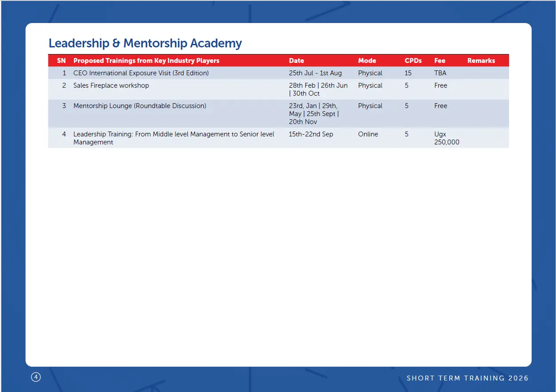Select the SN column header
556x392 pixels.
[x=61, y=61]
